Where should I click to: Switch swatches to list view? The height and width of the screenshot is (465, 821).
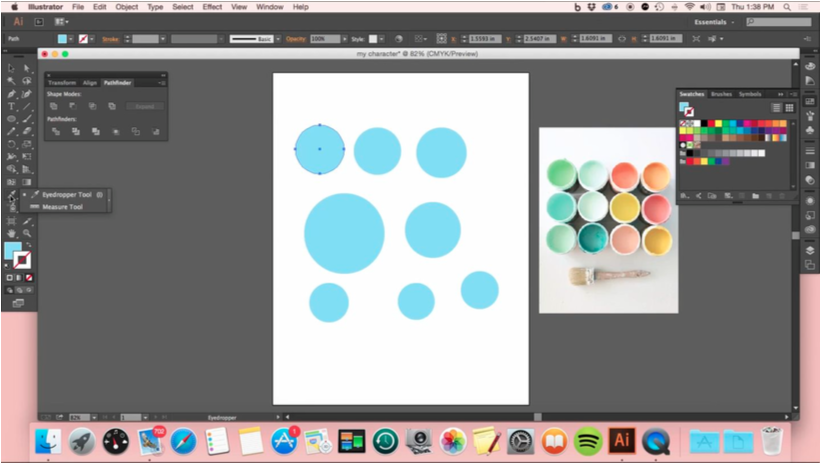click(776, 107)
